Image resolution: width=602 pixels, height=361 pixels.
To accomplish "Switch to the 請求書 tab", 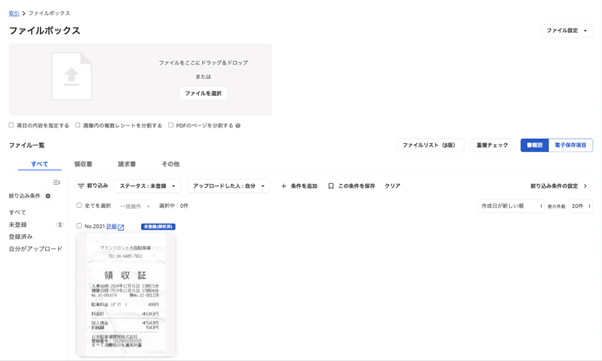I will (x=127, y=164).
